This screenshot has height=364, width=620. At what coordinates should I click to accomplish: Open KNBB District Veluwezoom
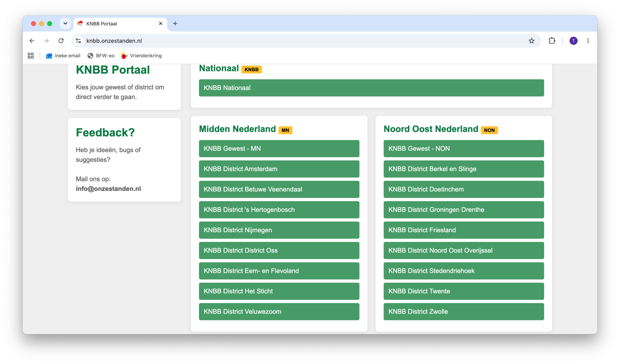point(279,311)
